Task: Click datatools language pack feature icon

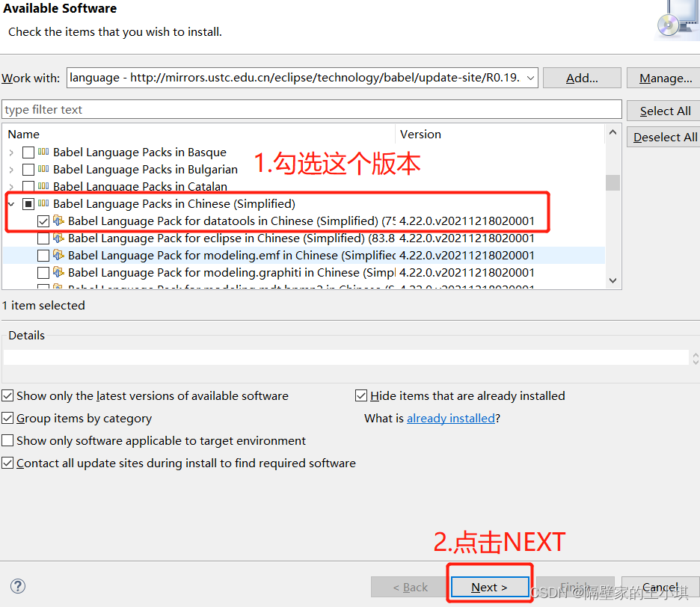Action: (x=58, y=220)
